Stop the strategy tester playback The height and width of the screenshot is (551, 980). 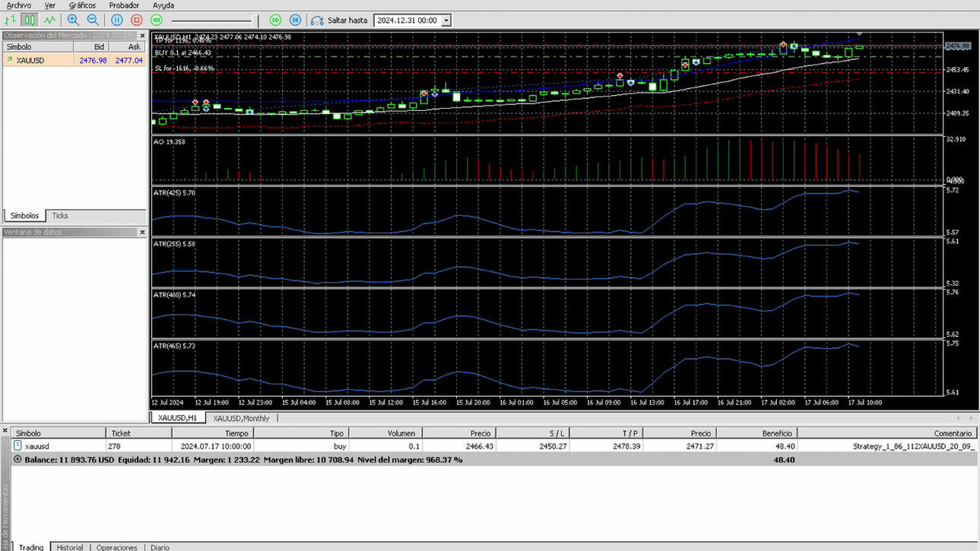pyautogui.click(x=135, y=20)
